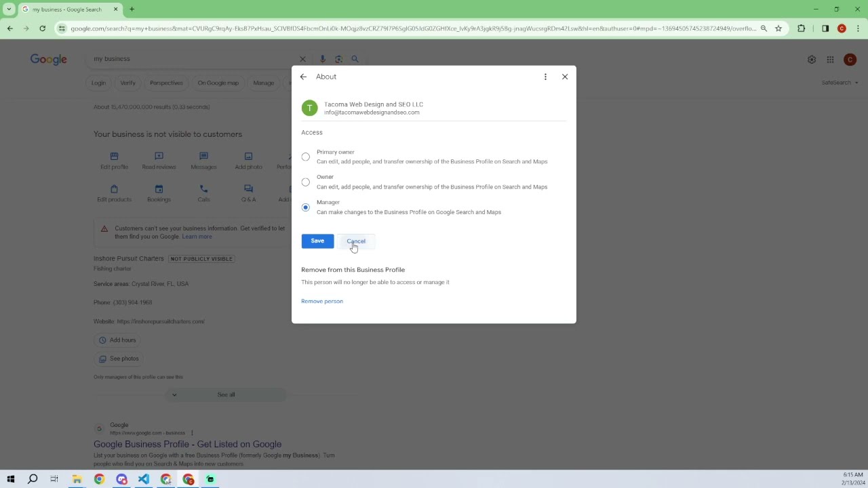
Task: Click the Google logo on the search page
Action: tap(49, 60)
